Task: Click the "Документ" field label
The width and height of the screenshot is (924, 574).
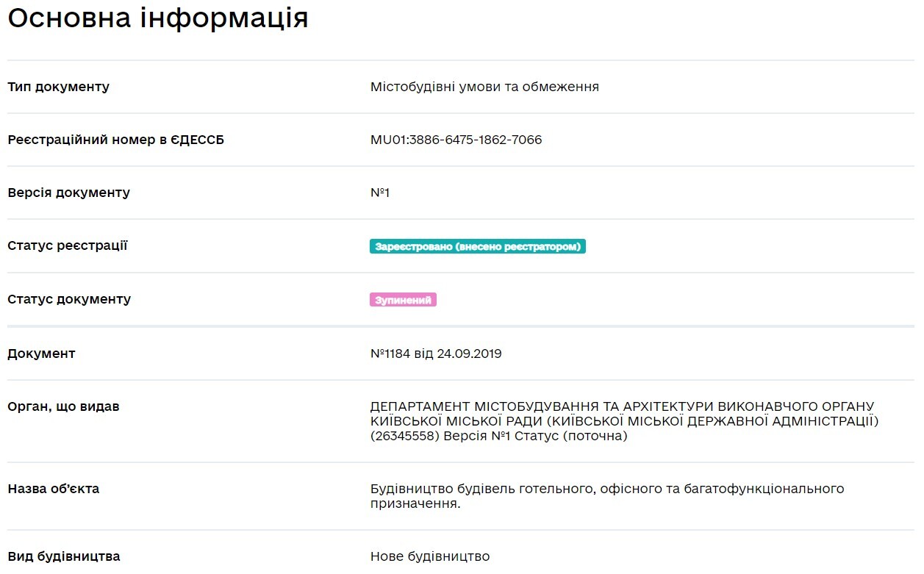Action: click(x=41, y=354)
